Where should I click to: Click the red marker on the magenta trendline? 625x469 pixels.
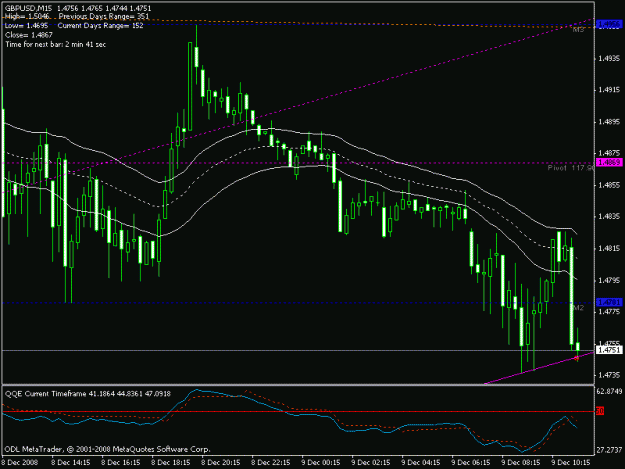coord(576,358)
